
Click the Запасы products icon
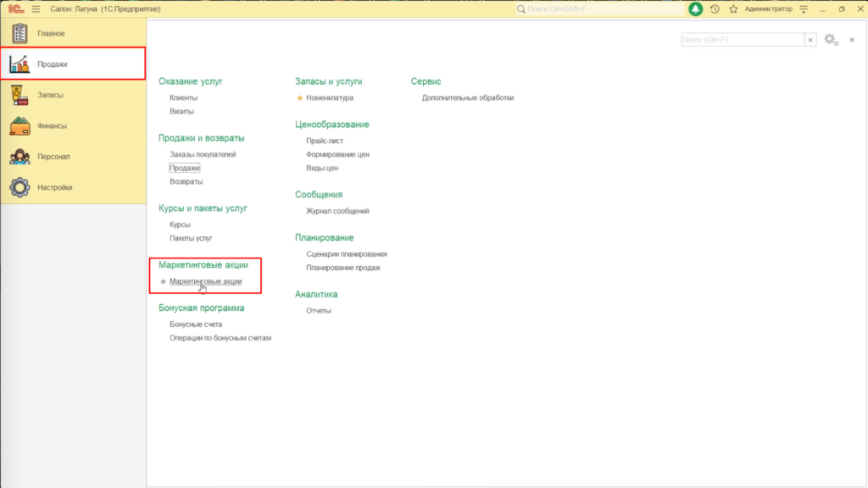19,95
